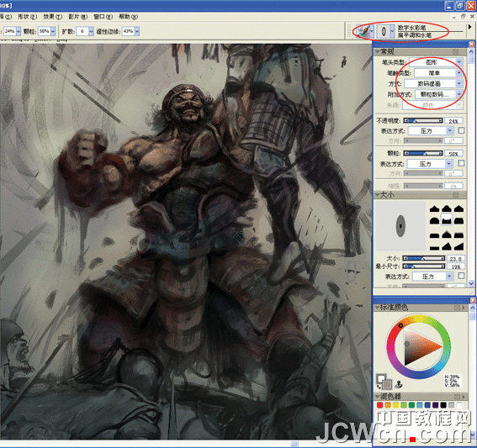Select third brush tip profile, second row
The image size is (477, 448).
coord(458,220)
